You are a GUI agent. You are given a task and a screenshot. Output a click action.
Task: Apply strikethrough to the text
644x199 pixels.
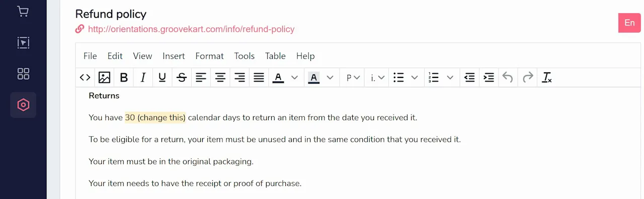182,77
